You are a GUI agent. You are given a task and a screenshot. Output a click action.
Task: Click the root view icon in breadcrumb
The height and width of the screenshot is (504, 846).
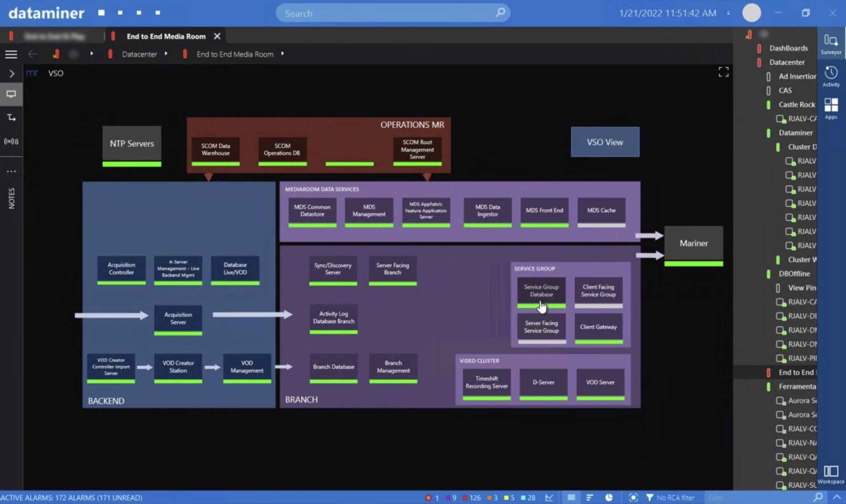pos(56,54)
